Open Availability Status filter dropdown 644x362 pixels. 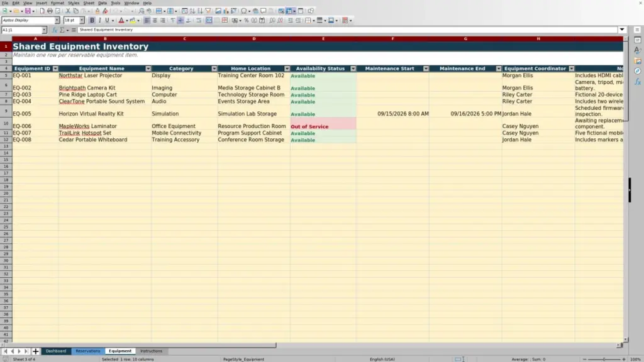tap(353, 69)
